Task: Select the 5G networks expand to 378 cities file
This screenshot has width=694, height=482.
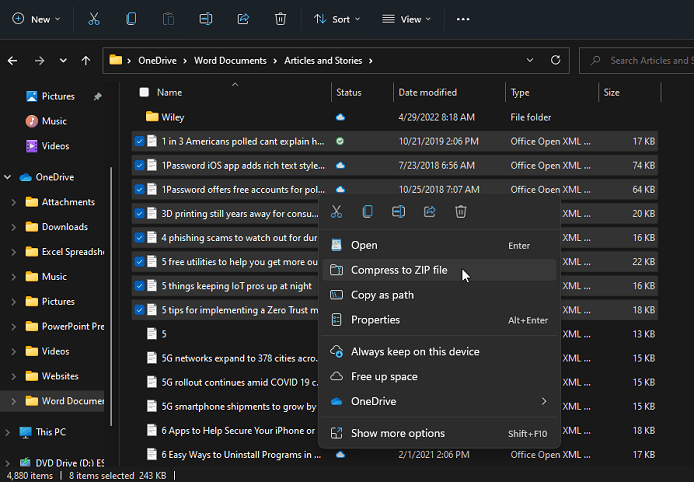Action: [239, 358]
